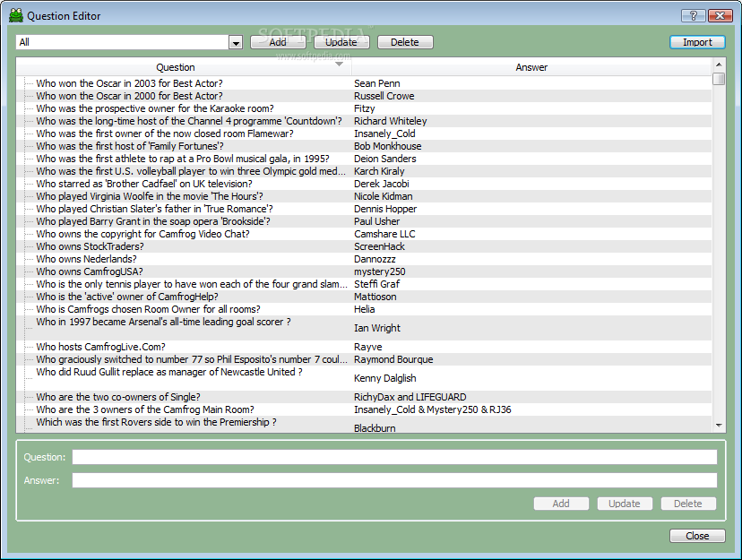The image size is (742, 560).
Task: Click the top Update button
Action: point(341,42)
